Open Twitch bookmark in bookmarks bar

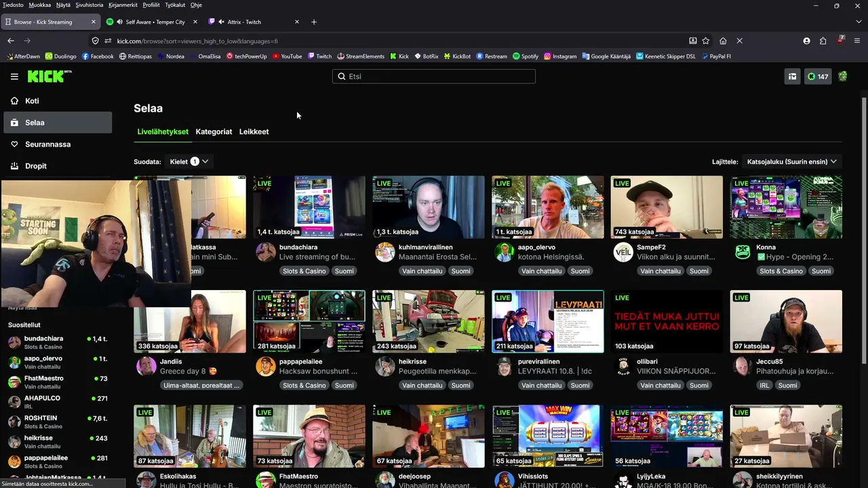319,56
